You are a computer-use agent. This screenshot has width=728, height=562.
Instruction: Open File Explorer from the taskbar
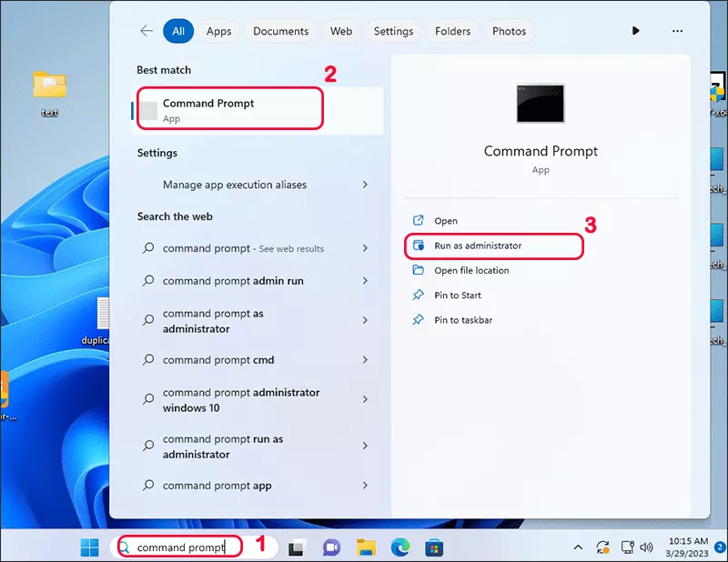coord(366,547)
